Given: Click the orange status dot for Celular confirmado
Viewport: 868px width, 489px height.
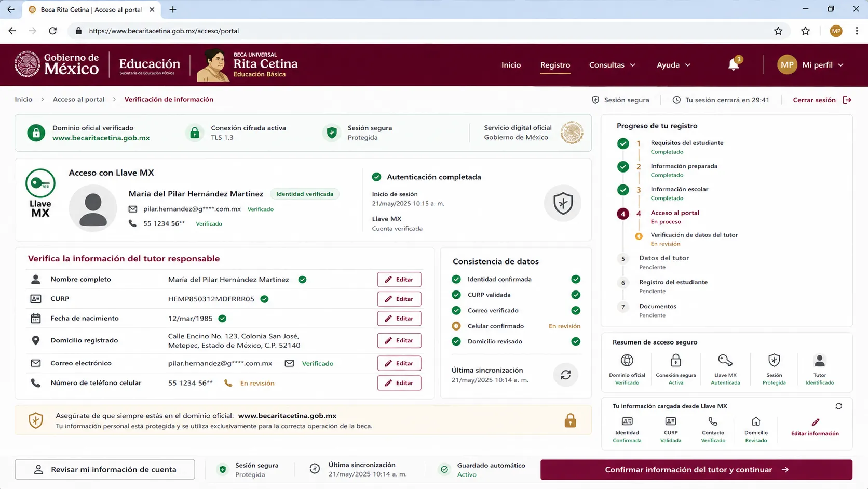Looking at the screenshot, I should (x=456, y=326).
